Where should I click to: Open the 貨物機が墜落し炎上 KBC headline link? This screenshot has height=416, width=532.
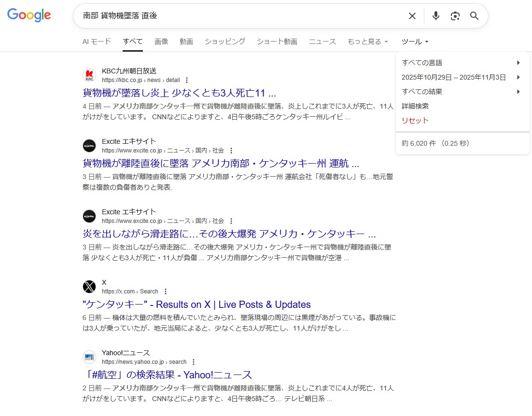click(x=179, y=93)
